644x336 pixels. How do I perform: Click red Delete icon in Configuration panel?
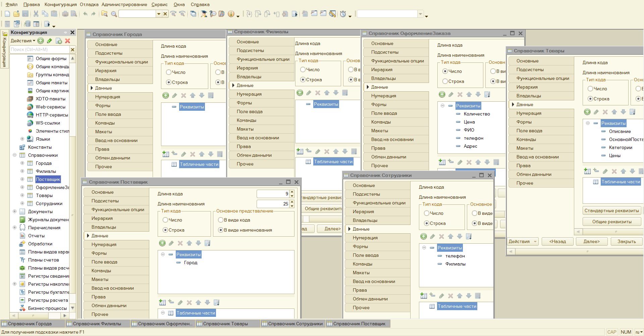tap(67, 41)
